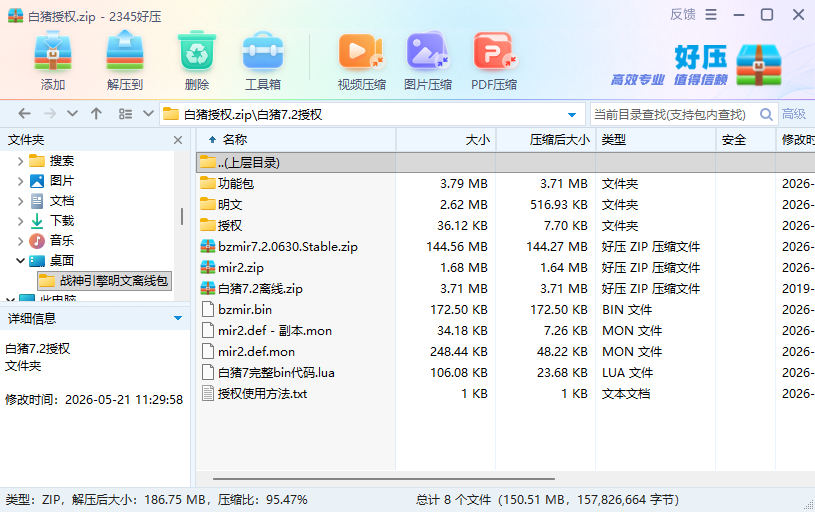Click the view mode list icon
This screenshot has height=512, width=815.
tap(125, 114)
